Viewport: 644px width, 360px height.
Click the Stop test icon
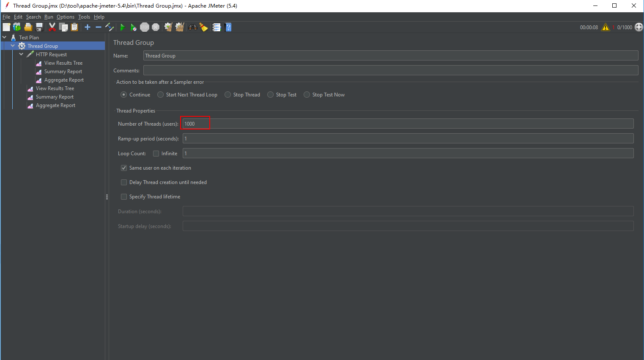click(x=145, y=27)
